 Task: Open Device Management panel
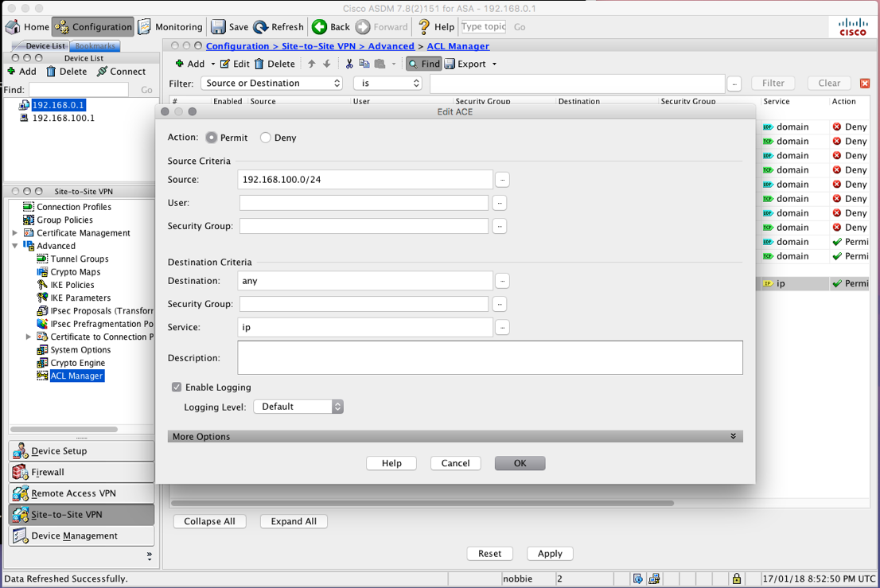[81, 535]
